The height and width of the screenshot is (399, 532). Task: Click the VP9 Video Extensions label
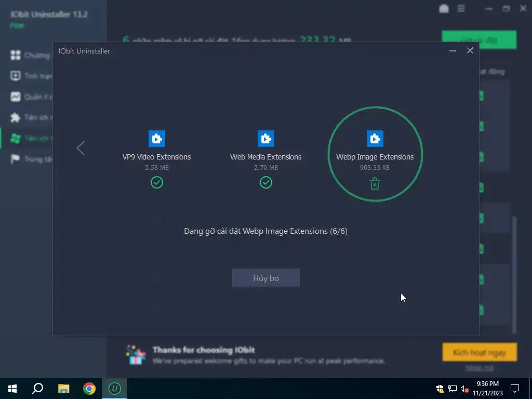pyautogui.click(x=156, y=157)
